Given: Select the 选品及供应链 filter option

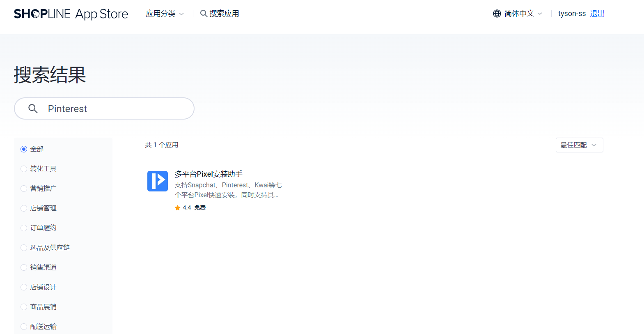Looking at the screenshot, I should click(24, 248).
